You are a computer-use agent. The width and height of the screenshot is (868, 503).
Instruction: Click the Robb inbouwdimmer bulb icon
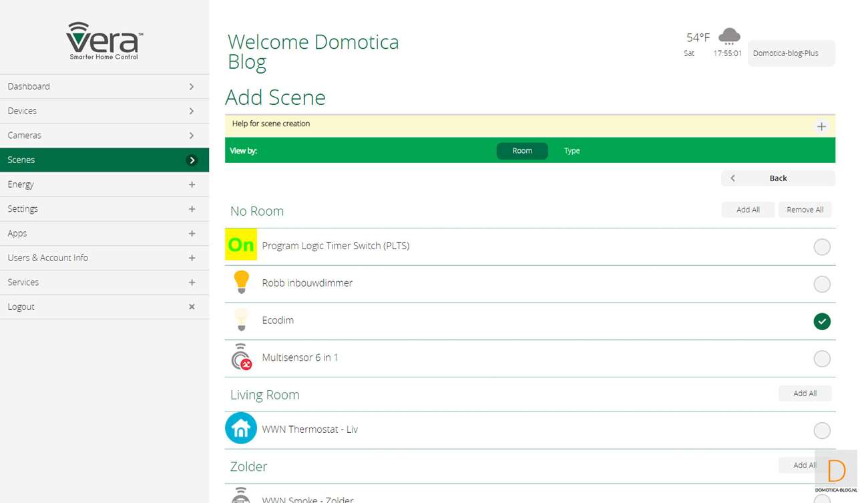[241, 283]
